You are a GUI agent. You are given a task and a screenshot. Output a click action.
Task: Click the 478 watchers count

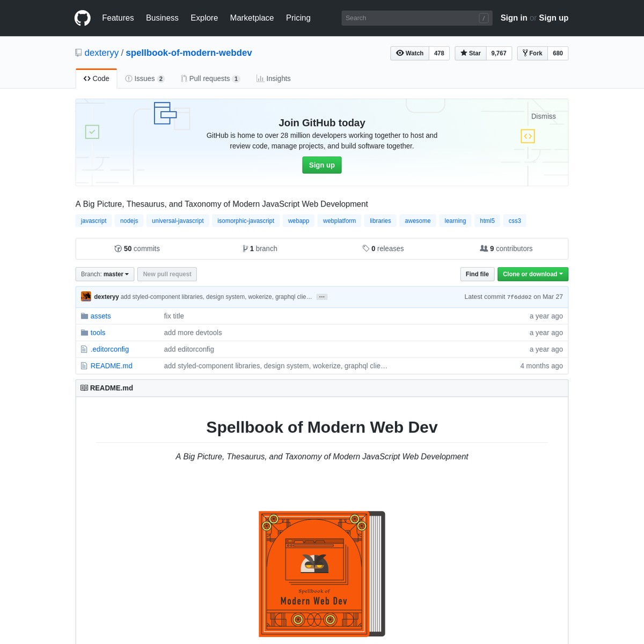point(439,53)
